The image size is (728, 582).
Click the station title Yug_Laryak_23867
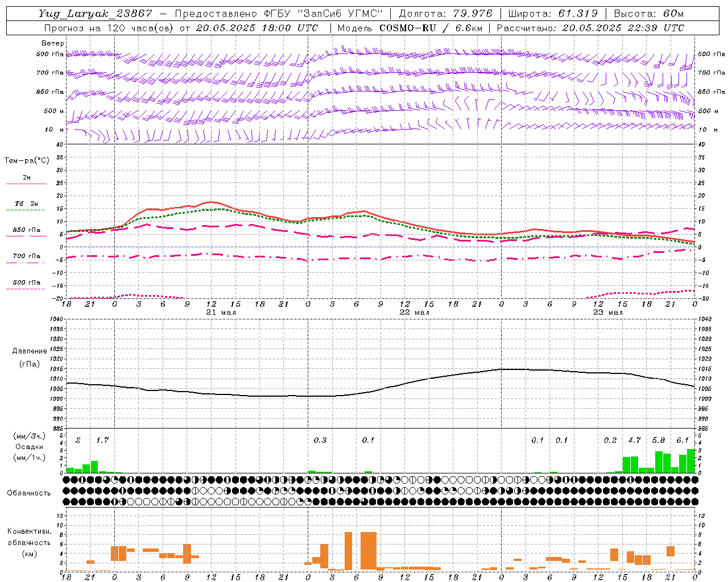[96, 14]
